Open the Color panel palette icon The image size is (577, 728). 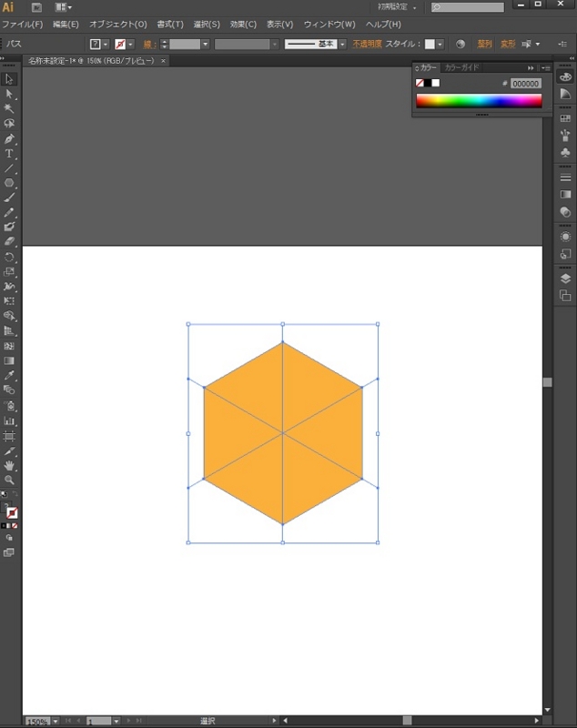click(565, 77)
